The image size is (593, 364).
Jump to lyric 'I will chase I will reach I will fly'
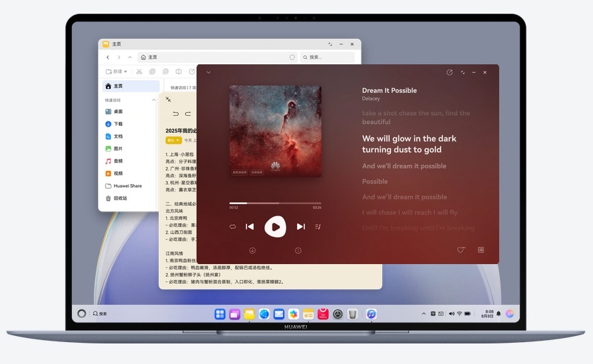tap(409, 212)
